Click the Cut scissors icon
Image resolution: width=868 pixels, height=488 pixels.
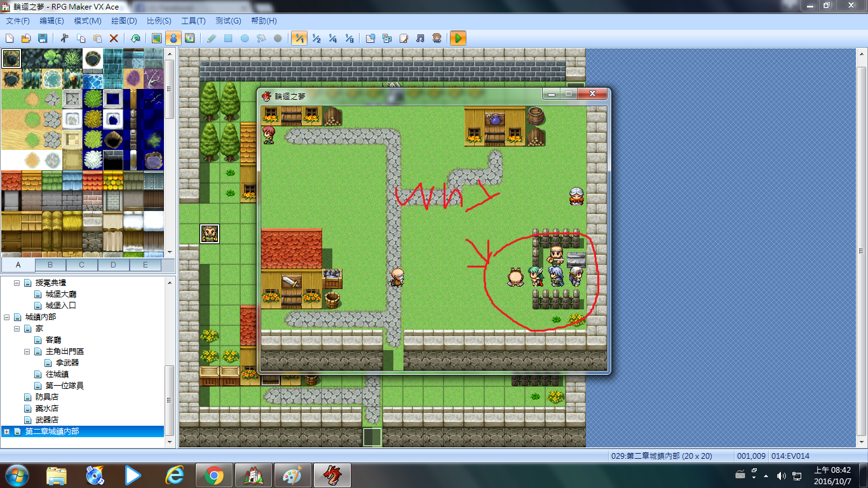(x=64, y=38)
